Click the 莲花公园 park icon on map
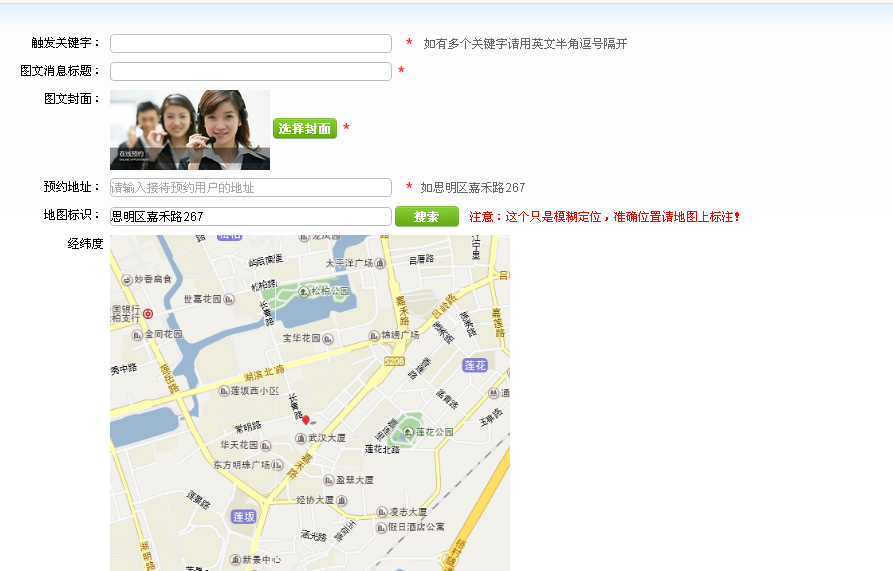Screen dimensions: 893x571 point(408,432)
